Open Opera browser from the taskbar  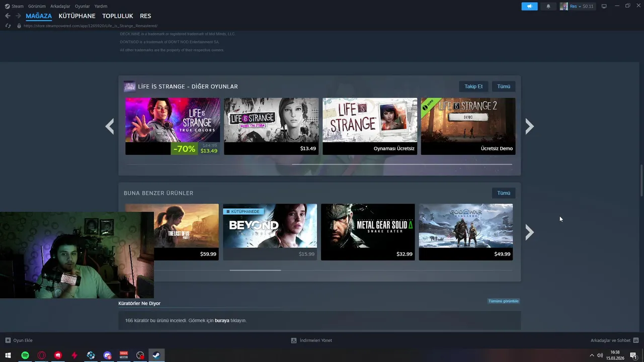(x=41, y=355)
